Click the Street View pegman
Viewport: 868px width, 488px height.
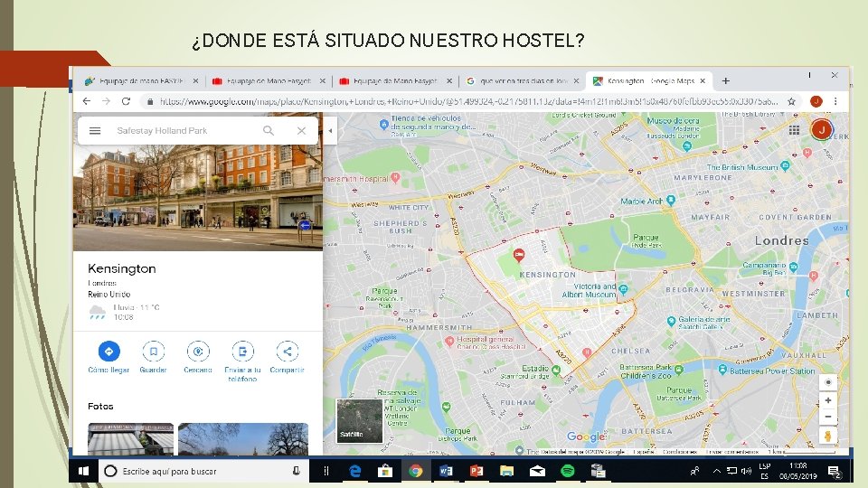tap(827, 436)
